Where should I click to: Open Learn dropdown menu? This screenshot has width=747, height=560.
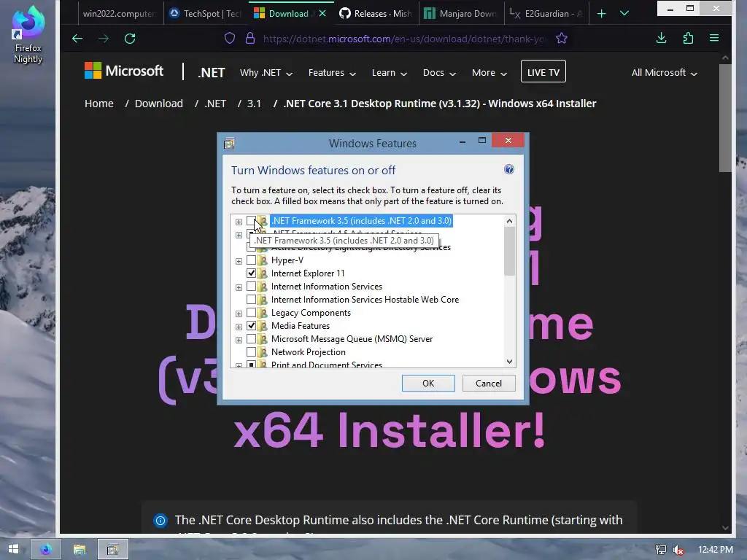click(x=390, y=73)
